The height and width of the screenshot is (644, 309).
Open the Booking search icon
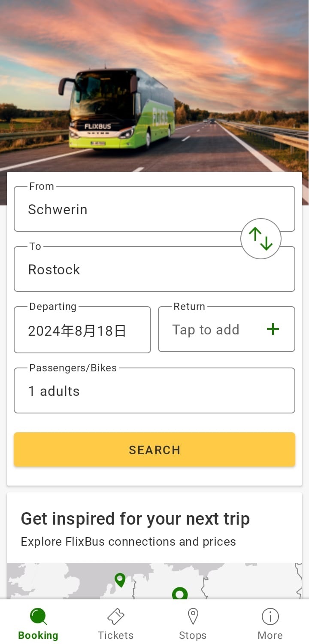tap(38, 617)
